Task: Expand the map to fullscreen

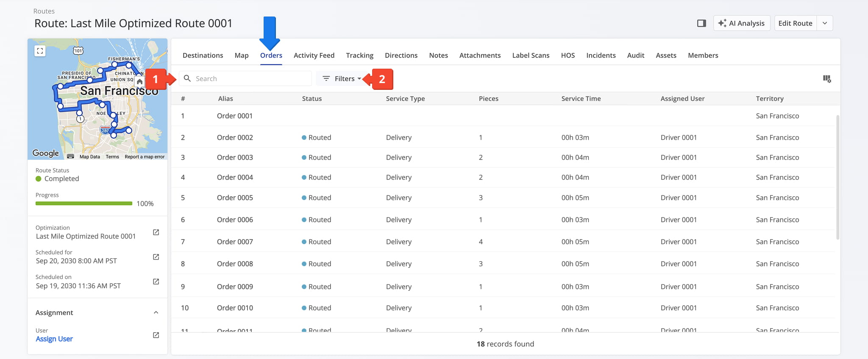Action: click(40, 51)
